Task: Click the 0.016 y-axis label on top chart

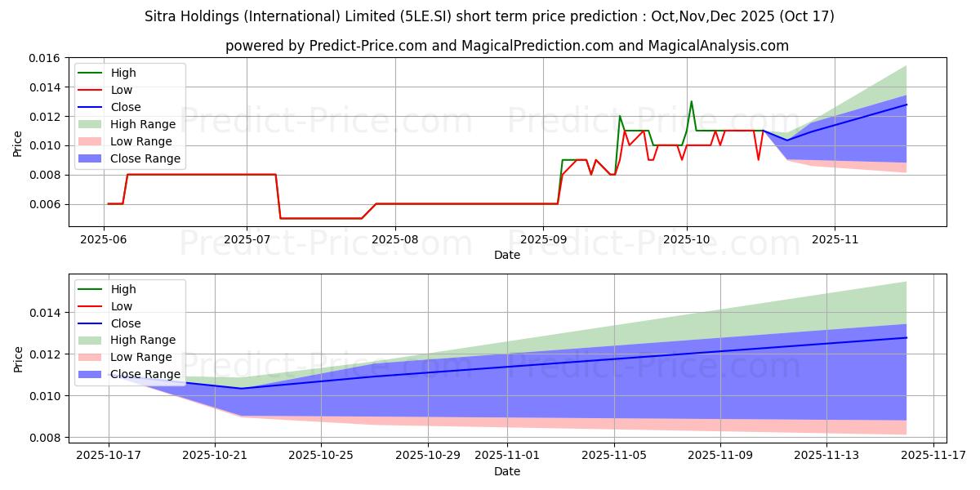Action: (45, 58)
